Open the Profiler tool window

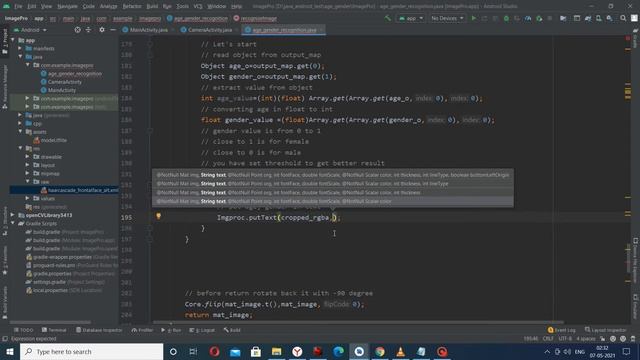(142, 330)
